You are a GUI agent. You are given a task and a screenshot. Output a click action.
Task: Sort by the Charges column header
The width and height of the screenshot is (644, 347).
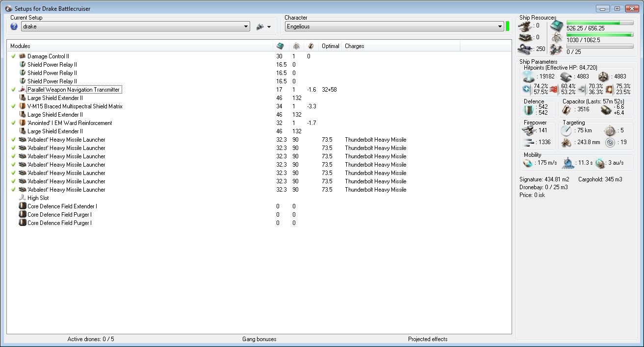[401, 46]
